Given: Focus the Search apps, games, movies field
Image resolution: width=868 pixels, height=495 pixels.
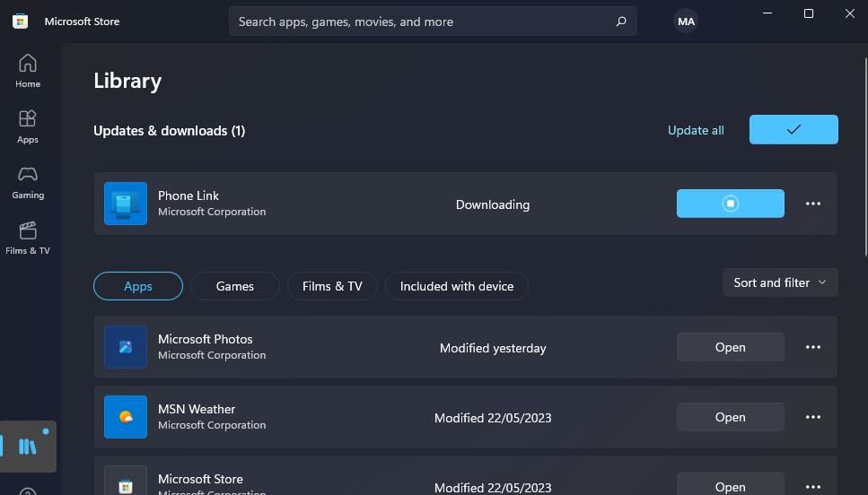Looking at the screenshot, I should pyautogui.click(x=422, y=22).
